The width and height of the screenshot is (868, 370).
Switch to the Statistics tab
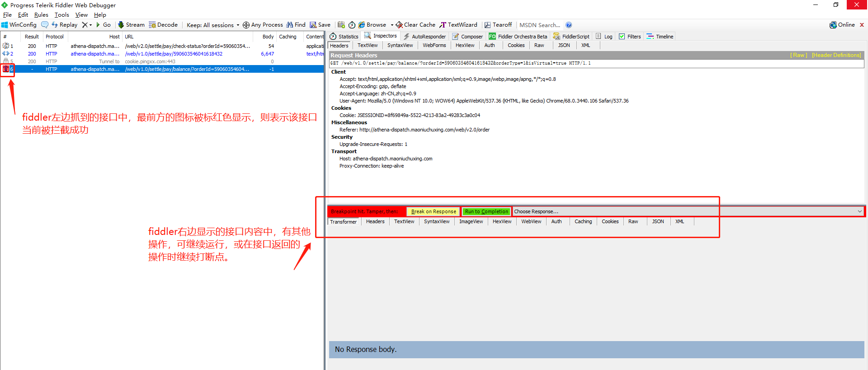click(x=344, y=37)
